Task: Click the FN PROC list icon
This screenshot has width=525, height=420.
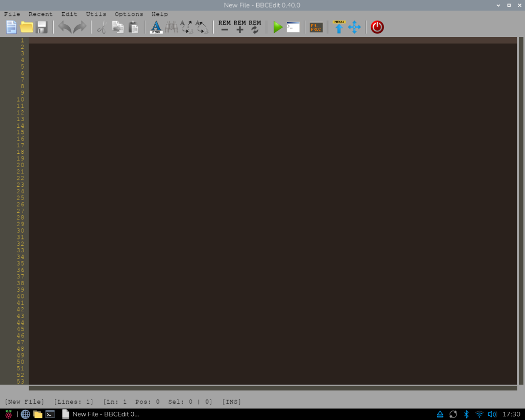Action: coord(316,27)
